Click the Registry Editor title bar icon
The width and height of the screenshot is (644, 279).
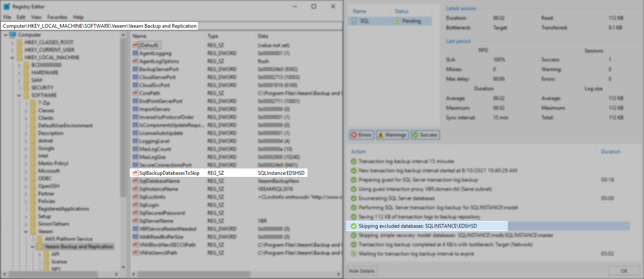7,7
